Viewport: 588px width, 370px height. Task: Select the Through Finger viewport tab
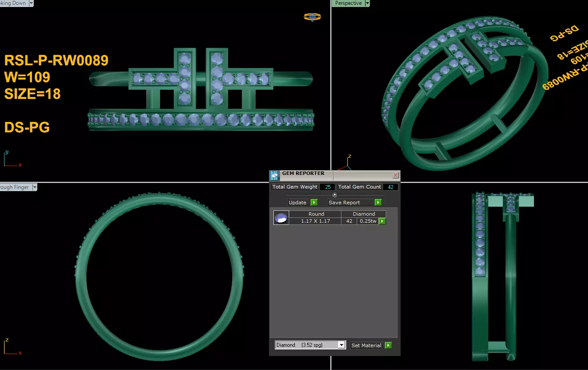(x=15, y=187)
